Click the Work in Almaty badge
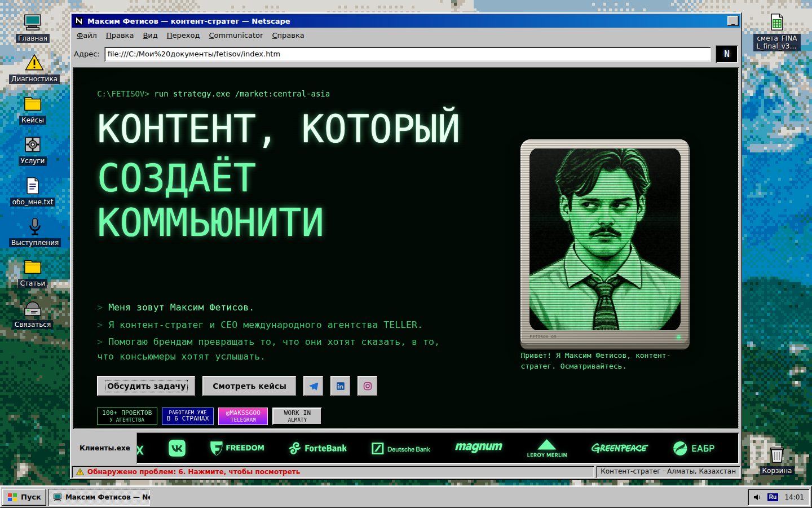 [297, 416]
